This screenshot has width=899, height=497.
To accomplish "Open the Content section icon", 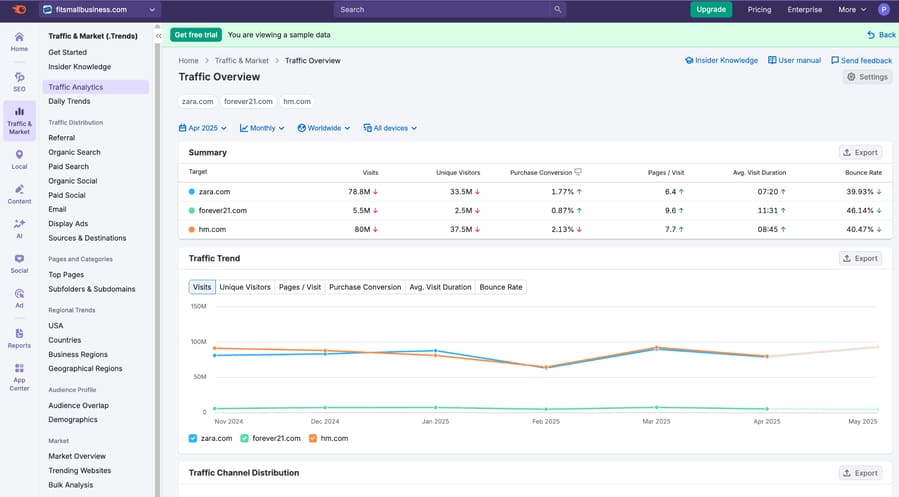I will 19,194.
